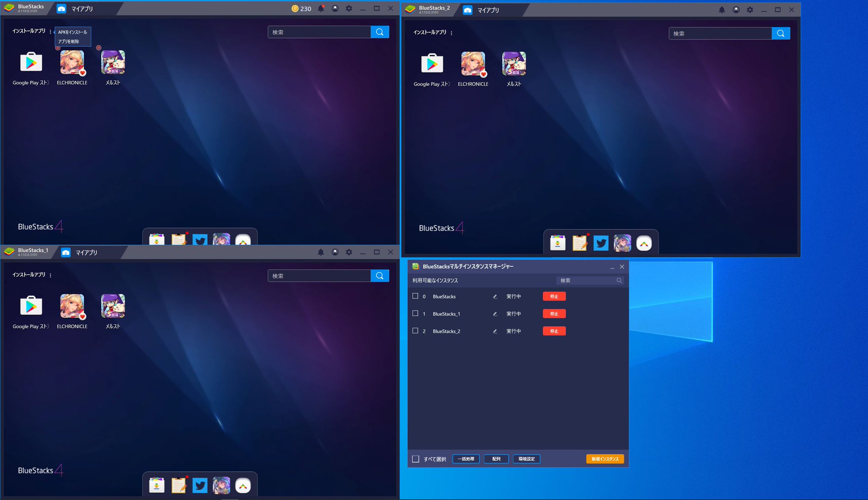Open Google Play Store in BlueStacks_1 window

pos(31,306)
